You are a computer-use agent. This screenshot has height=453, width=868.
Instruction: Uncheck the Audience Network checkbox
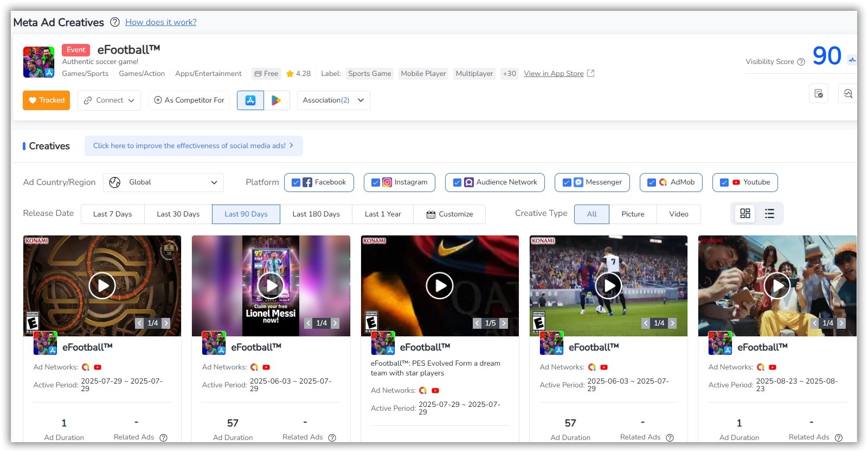point(457,183)
